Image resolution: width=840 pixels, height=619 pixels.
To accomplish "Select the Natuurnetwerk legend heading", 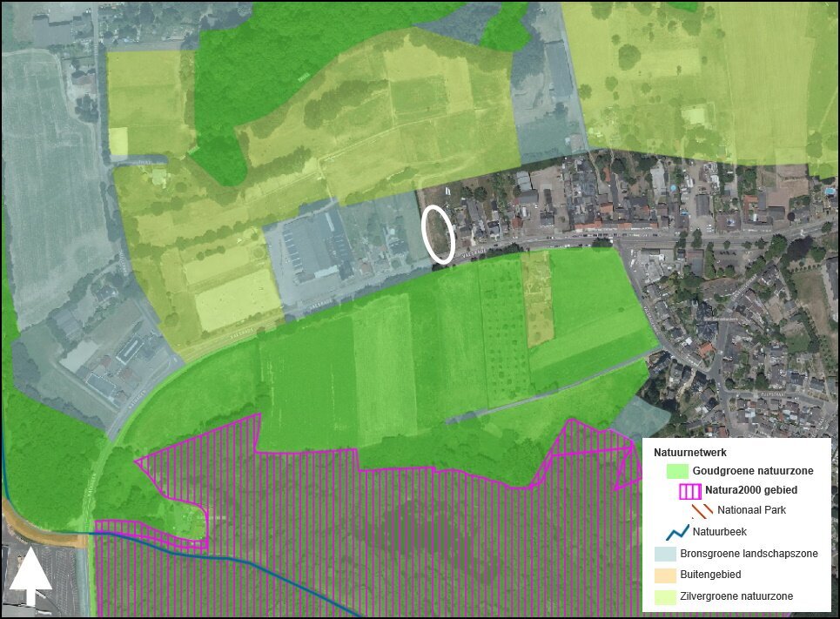I will (689, 453).
